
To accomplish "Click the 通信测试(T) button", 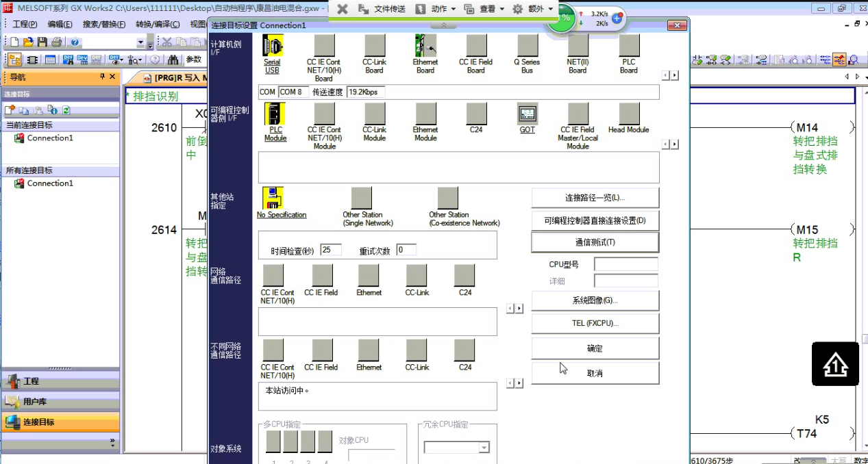I will (x=595, y=242).
